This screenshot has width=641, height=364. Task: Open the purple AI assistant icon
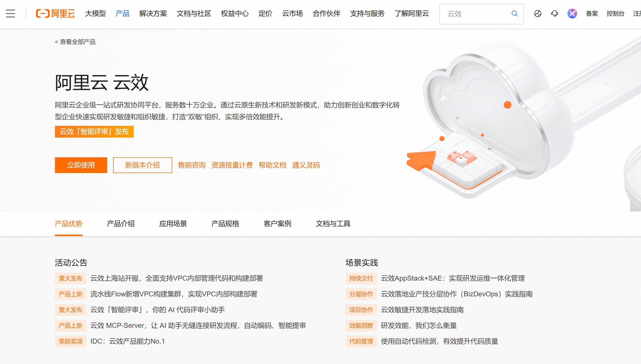coord(572,14)
